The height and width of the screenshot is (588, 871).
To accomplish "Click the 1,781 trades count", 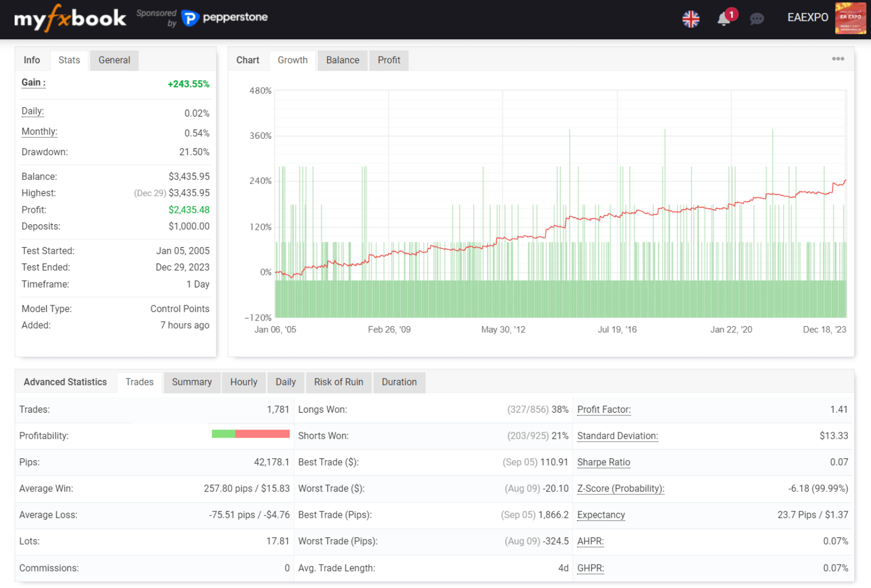I will click(x=278, y=409).
